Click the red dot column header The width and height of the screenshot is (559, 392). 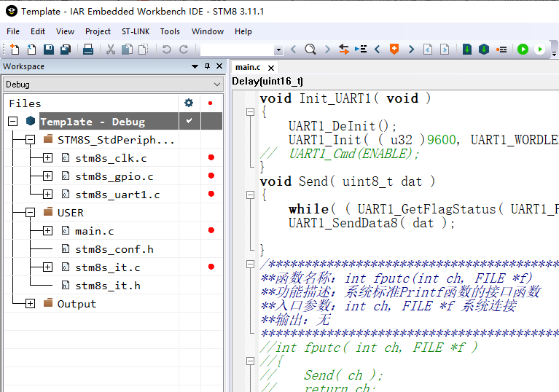click(x=211, y=103)
